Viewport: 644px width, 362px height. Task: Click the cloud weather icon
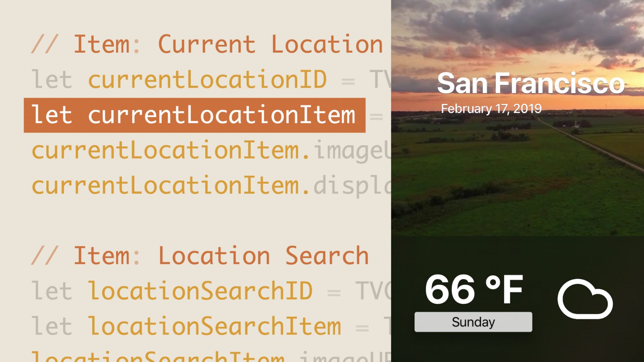pos(585,299)
